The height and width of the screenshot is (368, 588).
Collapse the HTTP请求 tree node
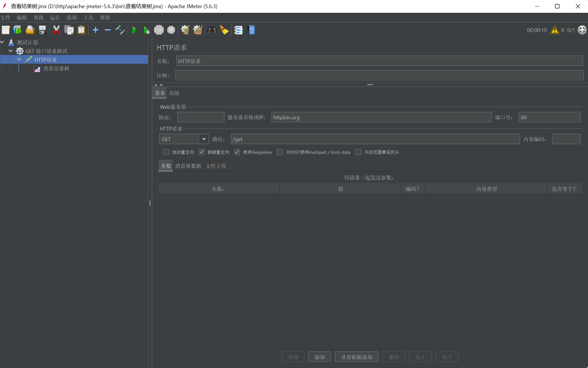pyautogui.click(x=19, y=60)
